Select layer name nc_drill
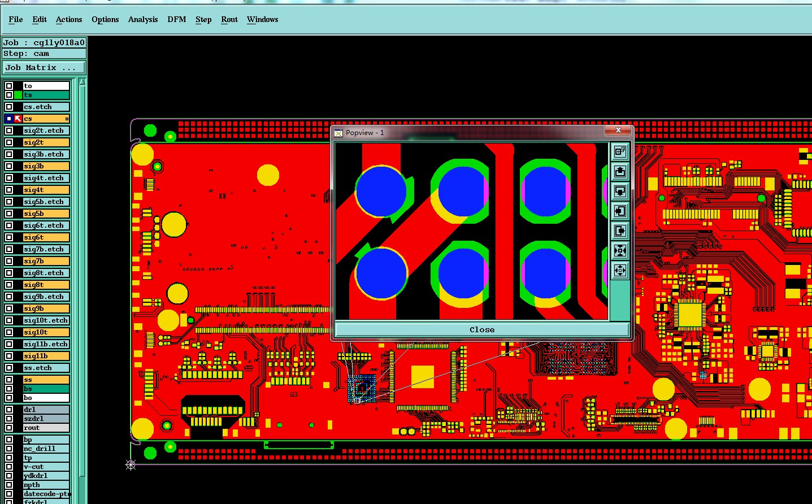Screen dimensions: 812x504 pyautogui.click(x=46, y=449)
